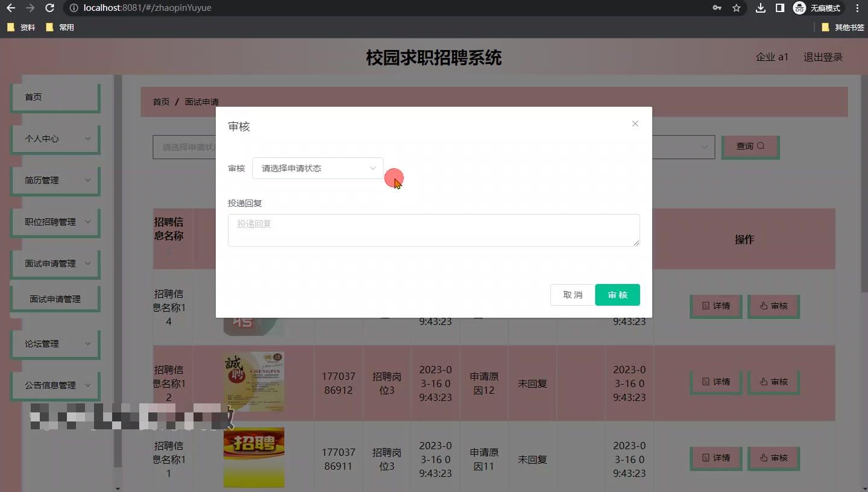Open 详情 for 招聘信息名称11 row
Screen dimensions: 868x492
[715, 458]
